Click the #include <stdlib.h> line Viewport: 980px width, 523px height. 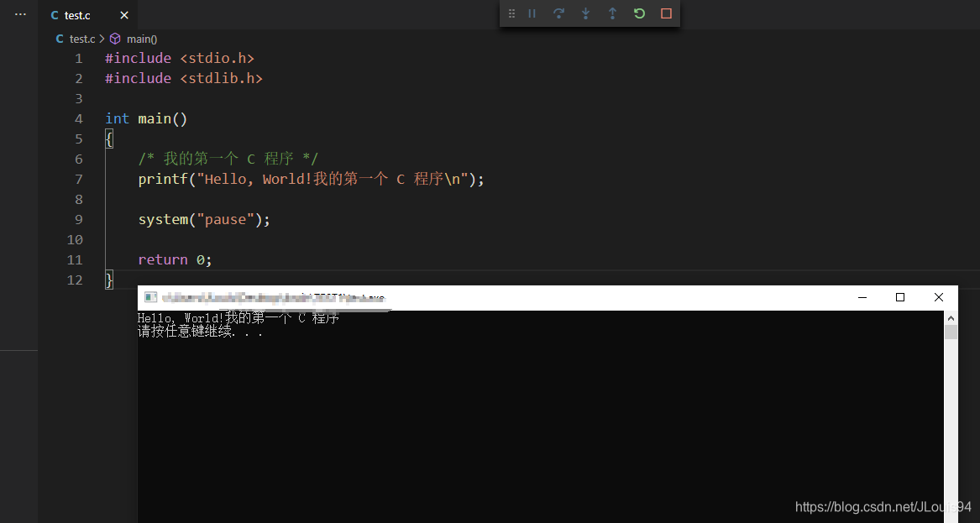184,78
